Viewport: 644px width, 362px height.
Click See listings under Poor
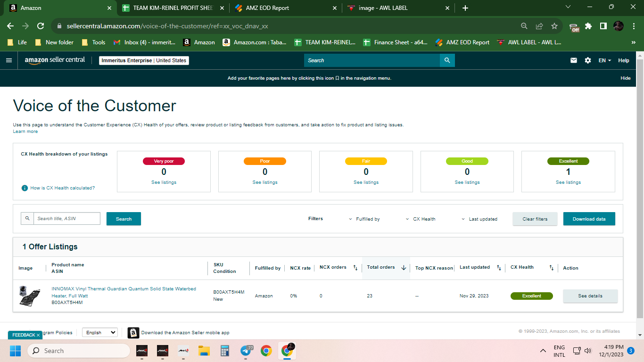(x=265, y=182)
